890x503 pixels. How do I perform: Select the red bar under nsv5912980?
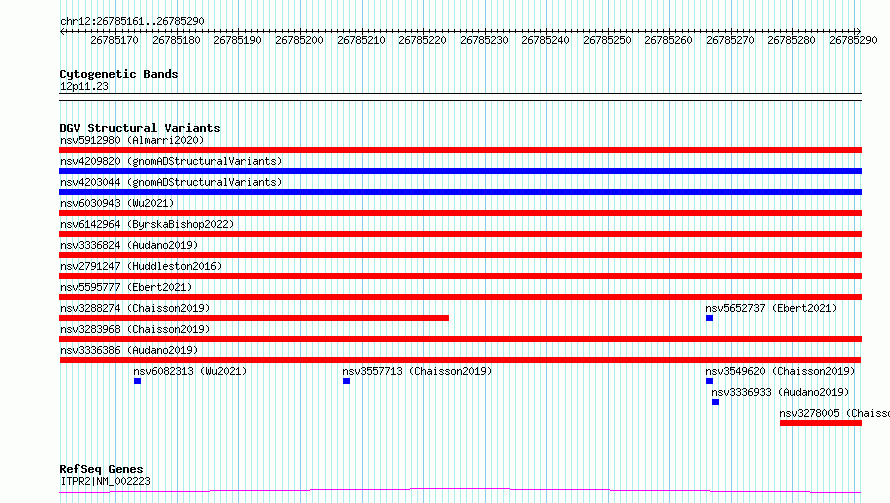click(x=460, y=150)
